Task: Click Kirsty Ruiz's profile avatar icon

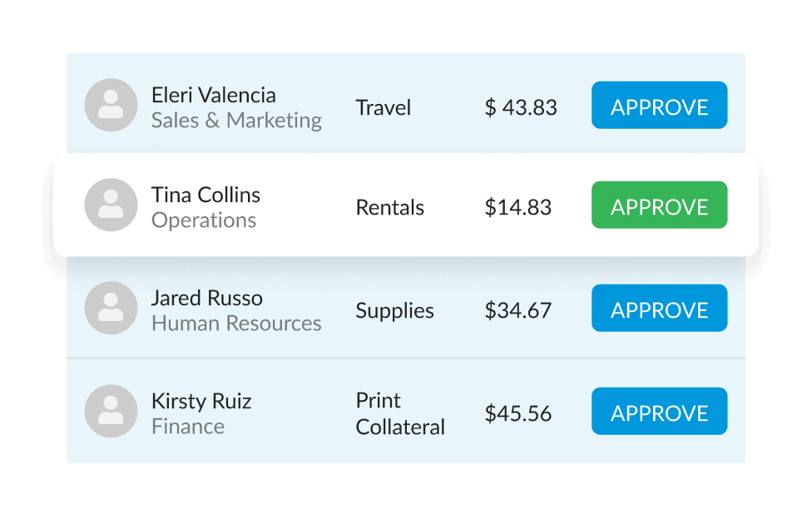Action: (111, 411)
